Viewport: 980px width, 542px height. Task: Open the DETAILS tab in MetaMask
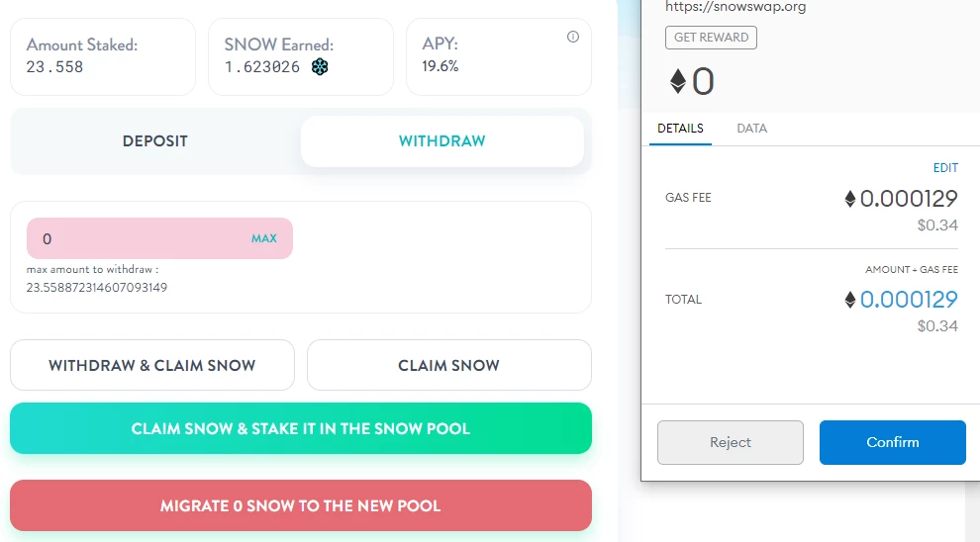(x=680, y=129)
